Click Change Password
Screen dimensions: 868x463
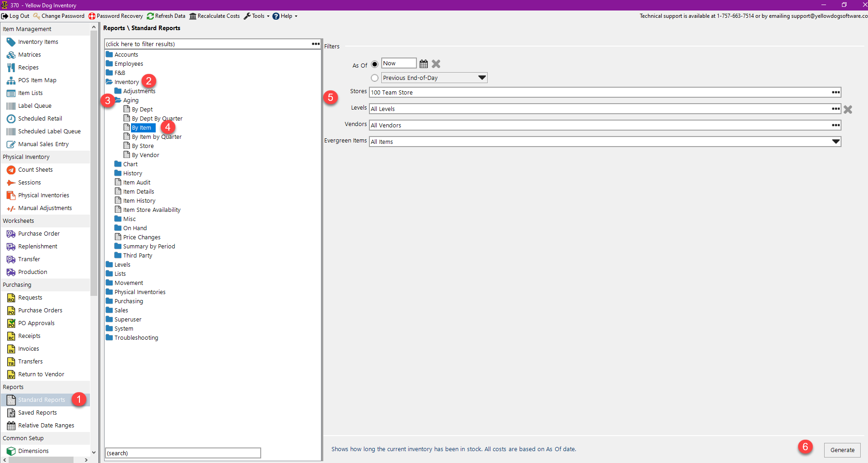point(59,16)
